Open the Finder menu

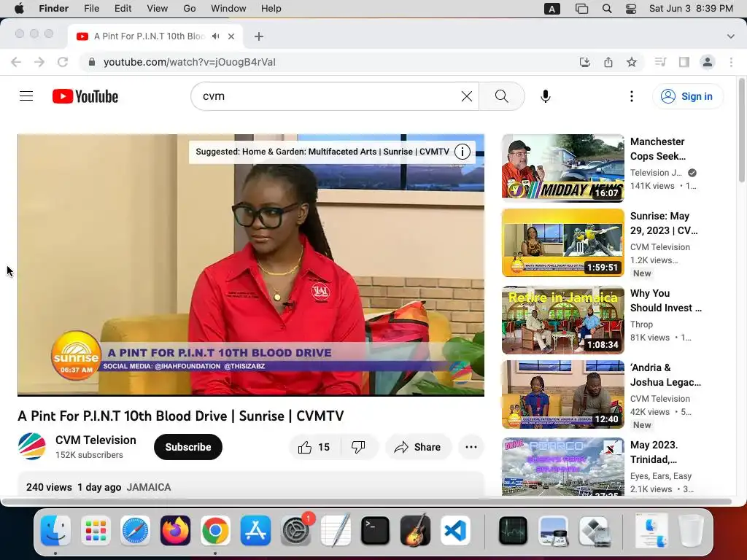click(x=54, y=9)
